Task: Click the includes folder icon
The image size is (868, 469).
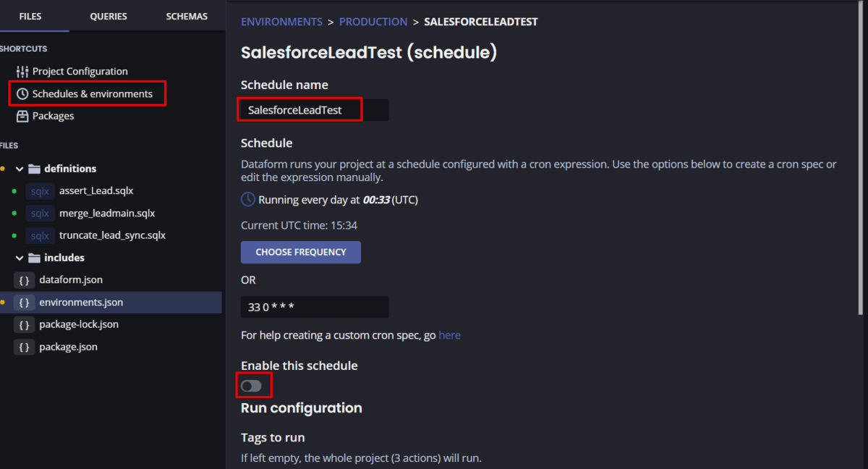Action: click(34, 258)
